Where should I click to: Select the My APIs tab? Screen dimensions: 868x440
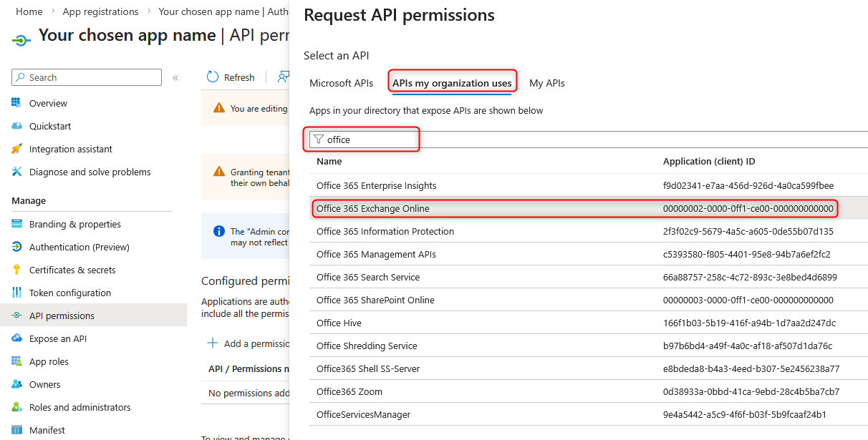tap(546, 83)
